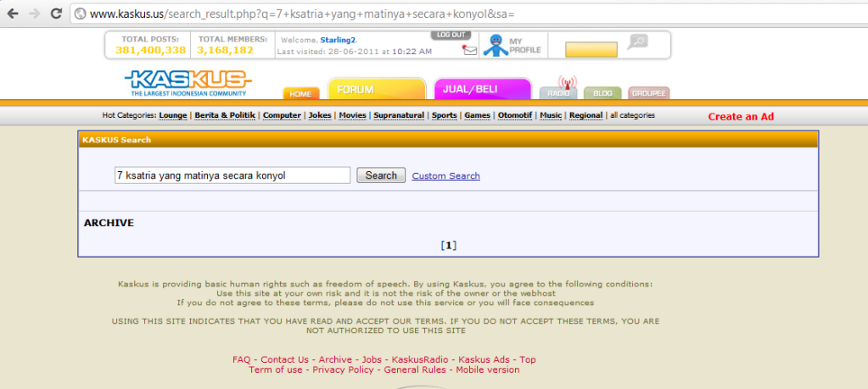The image size is (868, 389).
Task: Click the LOG OUT button
Action: click(x=451, y=35)
